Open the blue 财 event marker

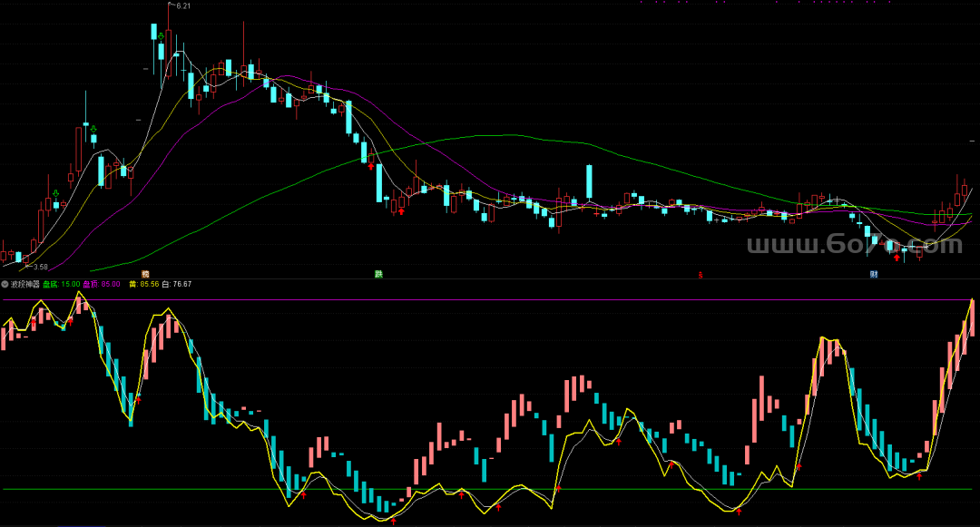click(874, 273)
